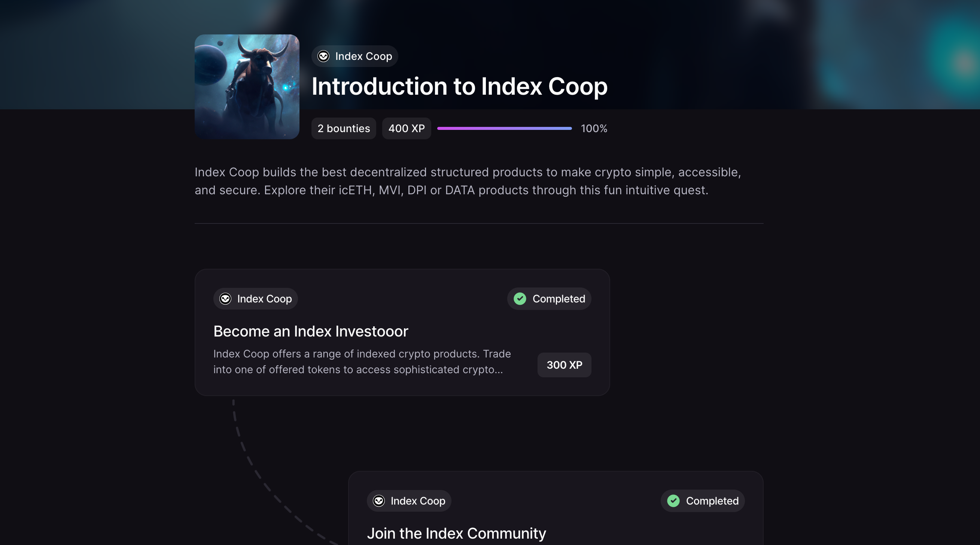Click the 2 bounties tag

click(344, 128)
